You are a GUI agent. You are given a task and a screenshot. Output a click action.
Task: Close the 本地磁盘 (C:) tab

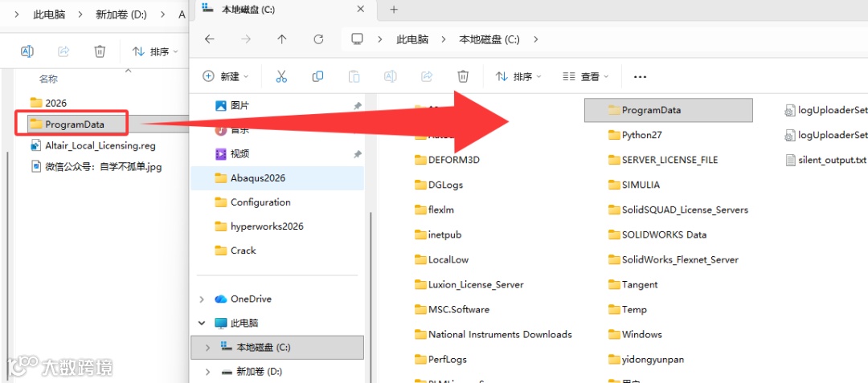coord(360,10)
